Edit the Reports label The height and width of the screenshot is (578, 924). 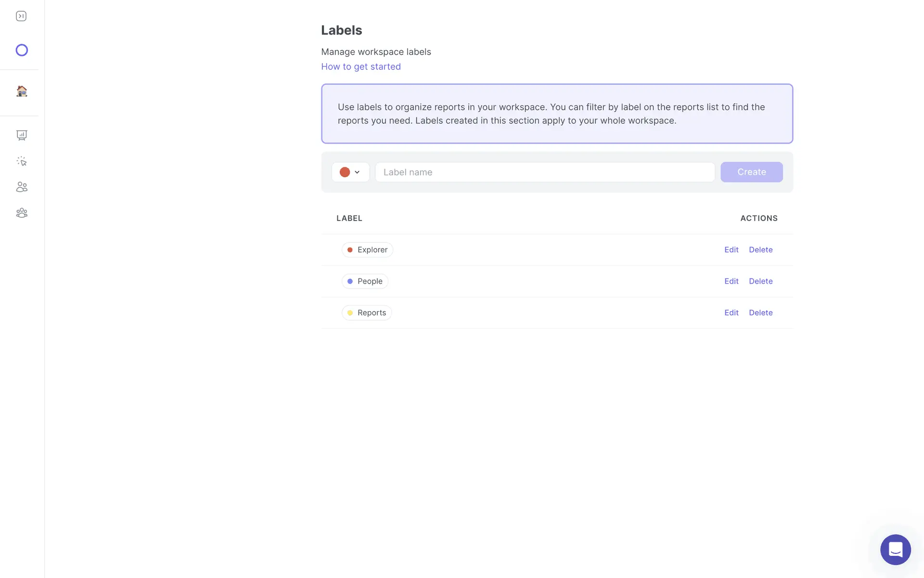[731, 313]
